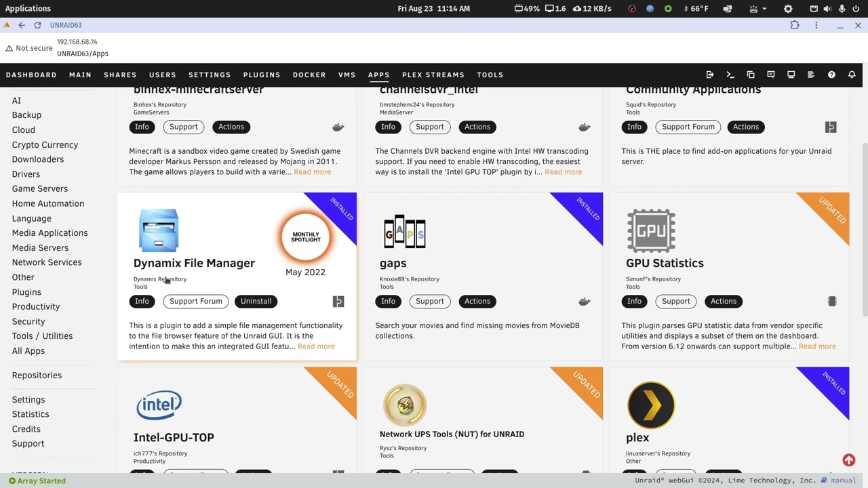Click the browser back arrow
The image size is (868, 488).
coord(22,25)
